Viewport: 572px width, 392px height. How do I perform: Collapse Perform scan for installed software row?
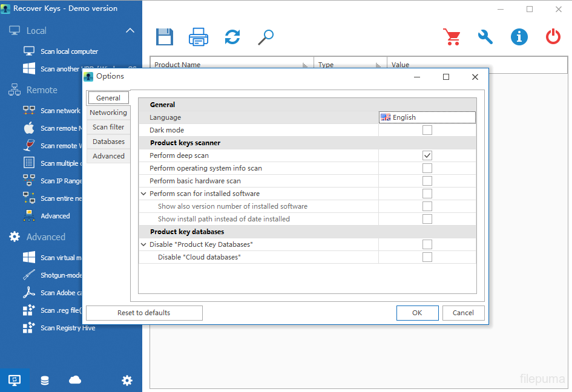(x=143, y=194)
